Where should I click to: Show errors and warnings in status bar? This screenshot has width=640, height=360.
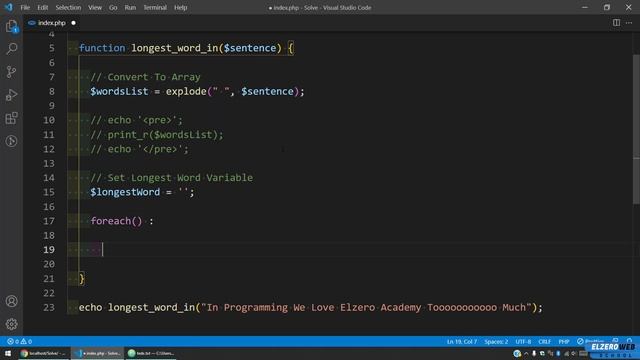pyautogui.click(x=20, y=341)
